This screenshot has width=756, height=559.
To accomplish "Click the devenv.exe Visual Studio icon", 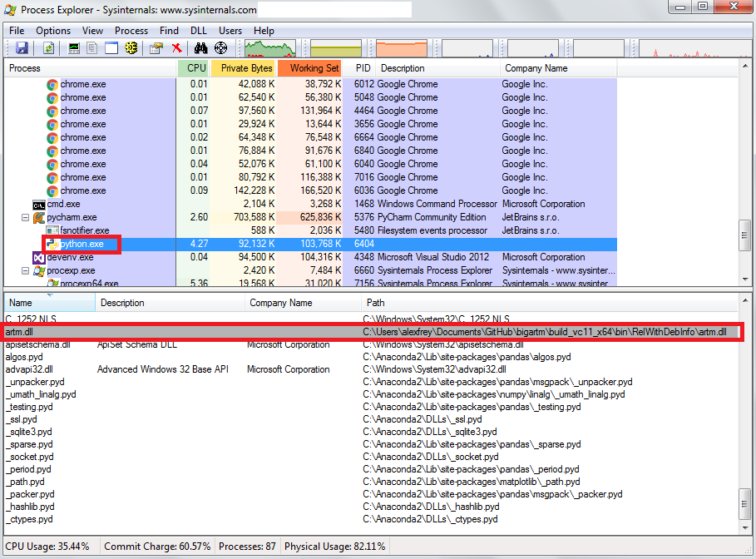I will [x=38, y=258].
